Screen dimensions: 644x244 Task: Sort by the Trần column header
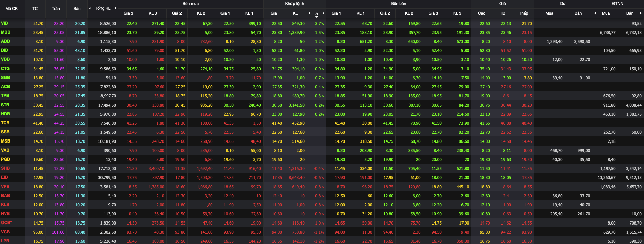click(56, 9)
